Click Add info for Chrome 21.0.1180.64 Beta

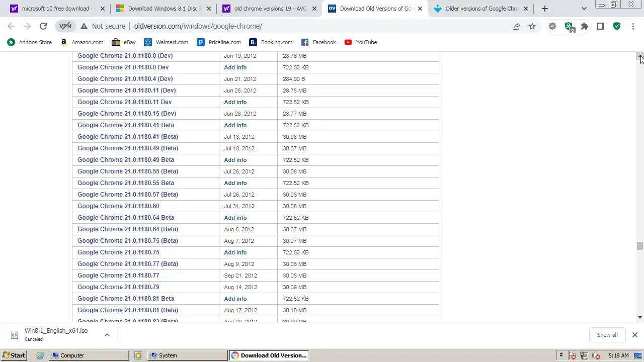coord(235,218)
